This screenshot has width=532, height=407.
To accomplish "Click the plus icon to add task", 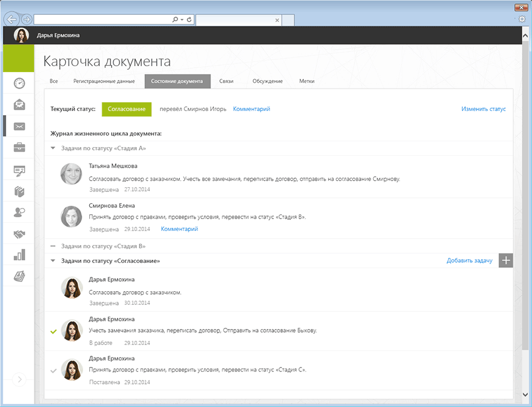I will click(x=505, y=261).
